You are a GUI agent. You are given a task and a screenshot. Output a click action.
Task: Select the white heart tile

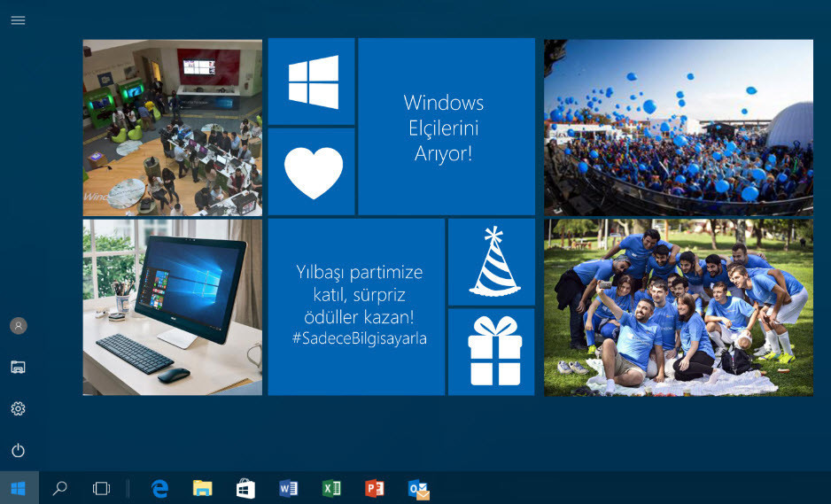pos(312,172)
